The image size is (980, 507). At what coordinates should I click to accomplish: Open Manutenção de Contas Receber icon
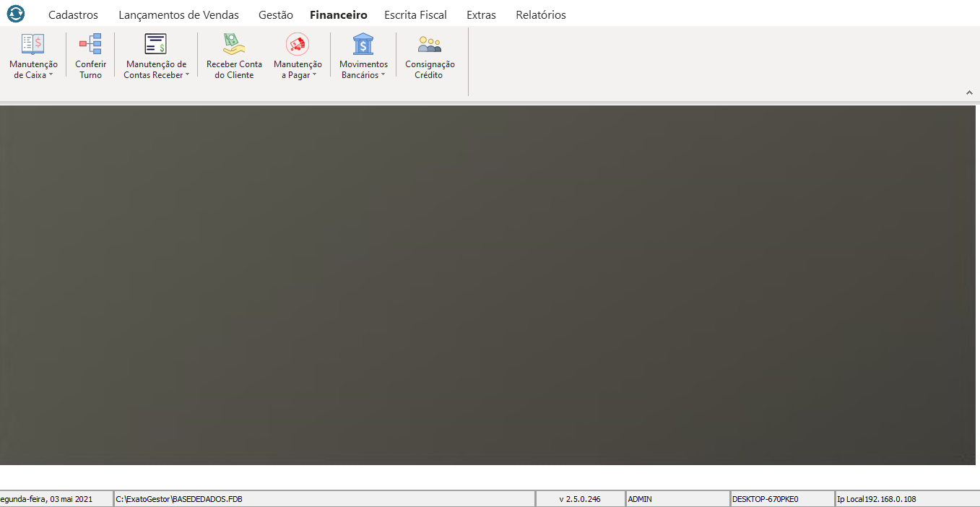[156, 44]
